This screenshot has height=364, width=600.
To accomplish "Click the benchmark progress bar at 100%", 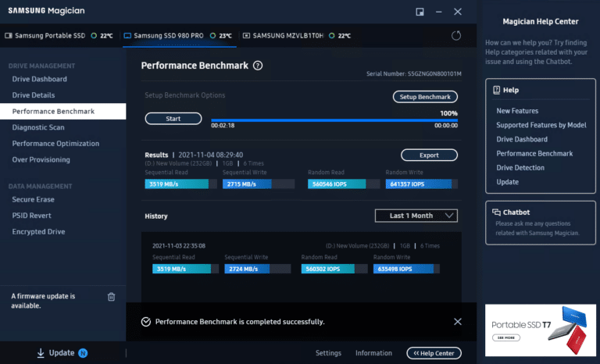I will pos(334,120).
